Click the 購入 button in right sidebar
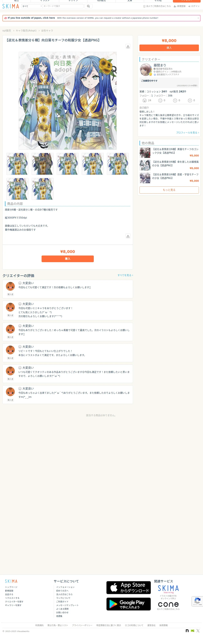Viewport: 203px width, 644px height. point(169,48)
